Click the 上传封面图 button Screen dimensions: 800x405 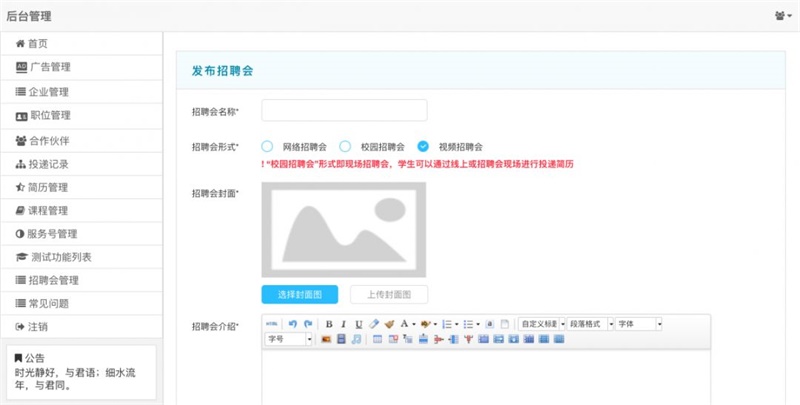click(389, 294)
